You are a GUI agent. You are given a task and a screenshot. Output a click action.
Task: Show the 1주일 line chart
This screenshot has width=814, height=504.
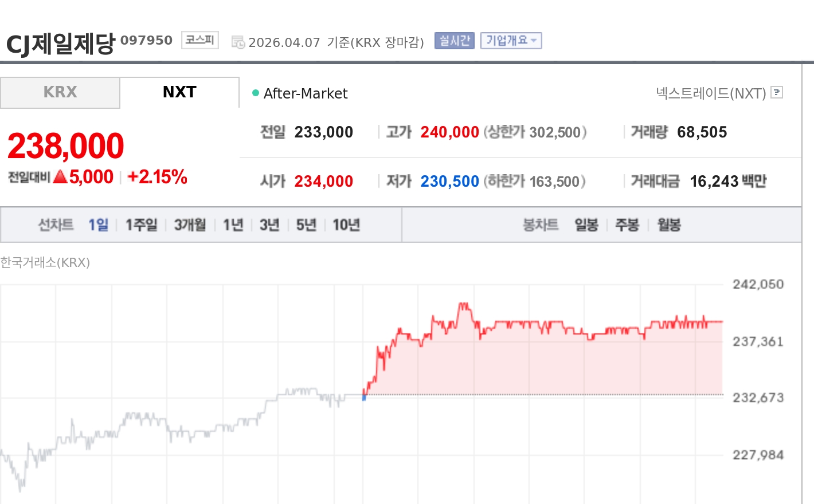click(x=141, y=225)
